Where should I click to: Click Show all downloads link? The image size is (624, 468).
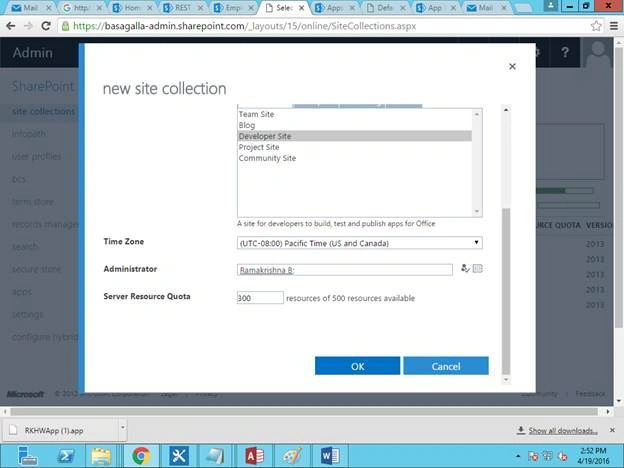click(x=563, y=431)
